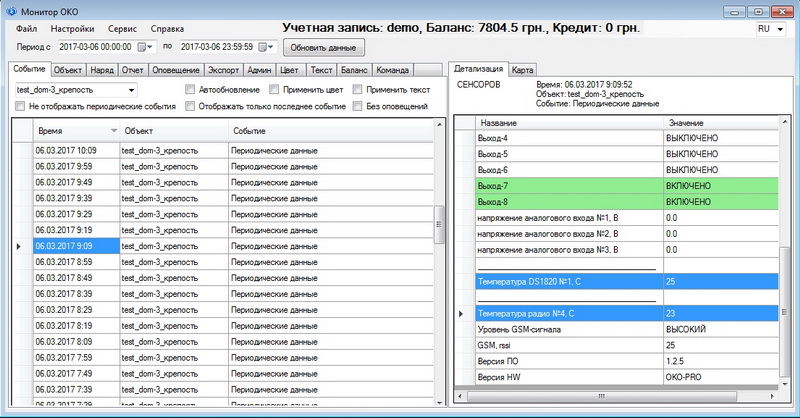Screen dimensions: 800x418
Task: Switch to the Карта tab
Action: (x=522, y=70)
